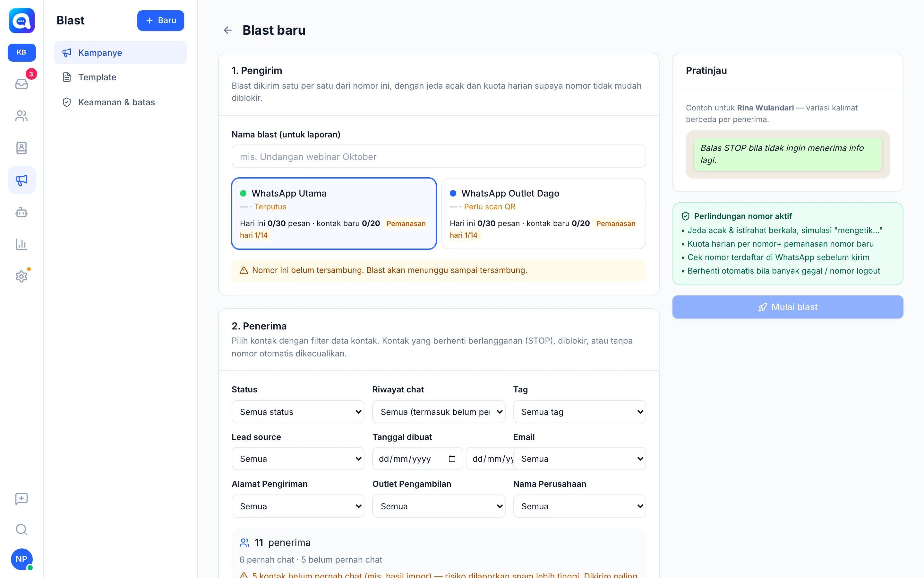The height and width of the screenshot is (578, 924).
Task: Select WhatsApp Utama sender card
Action: [x=334, y=213]
